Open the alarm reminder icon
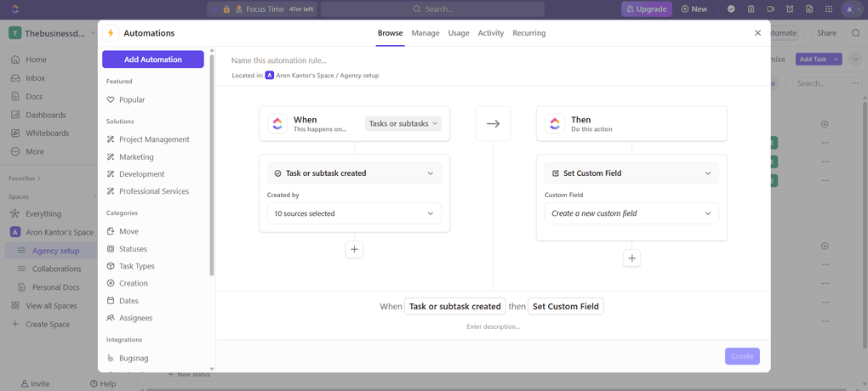The width and height of the screenshot is (868, 391). click(x=790, y=8)
